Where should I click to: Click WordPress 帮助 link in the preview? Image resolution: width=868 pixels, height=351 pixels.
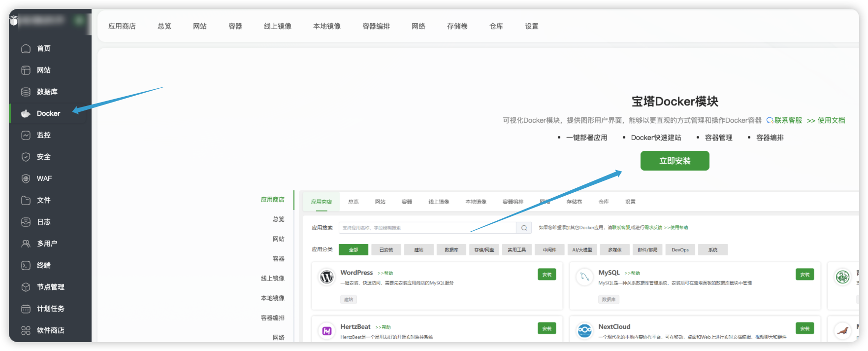coord(386,273)
